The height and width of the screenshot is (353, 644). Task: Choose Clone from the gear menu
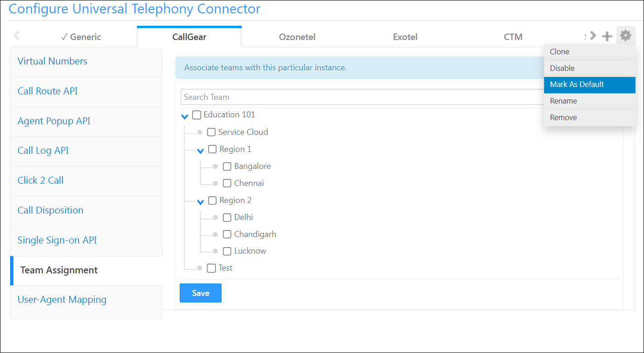click(590, 52)
